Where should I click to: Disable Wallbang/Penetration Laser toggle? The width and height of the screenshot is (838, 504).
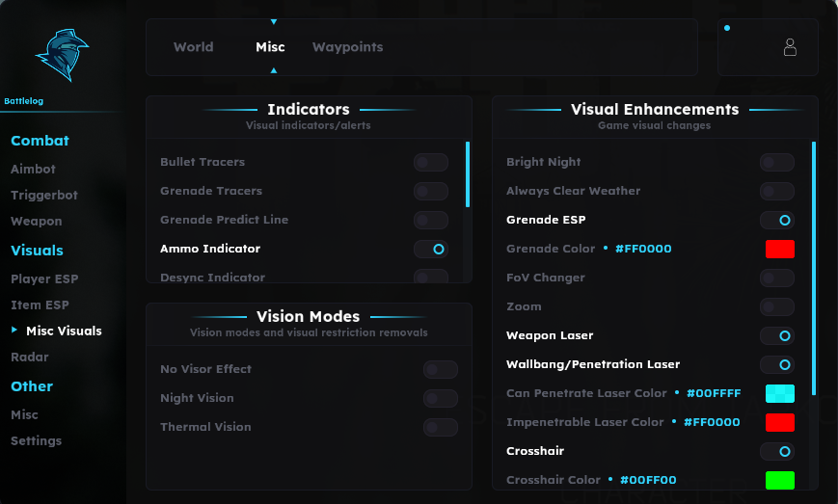pyautogui.click(x=777, y=364)
